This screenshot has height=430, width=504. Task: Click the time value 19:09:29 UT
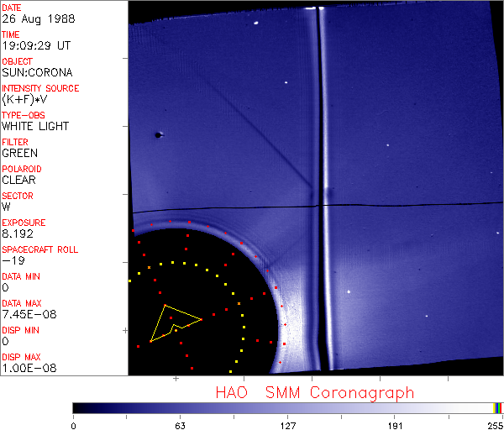35,46
